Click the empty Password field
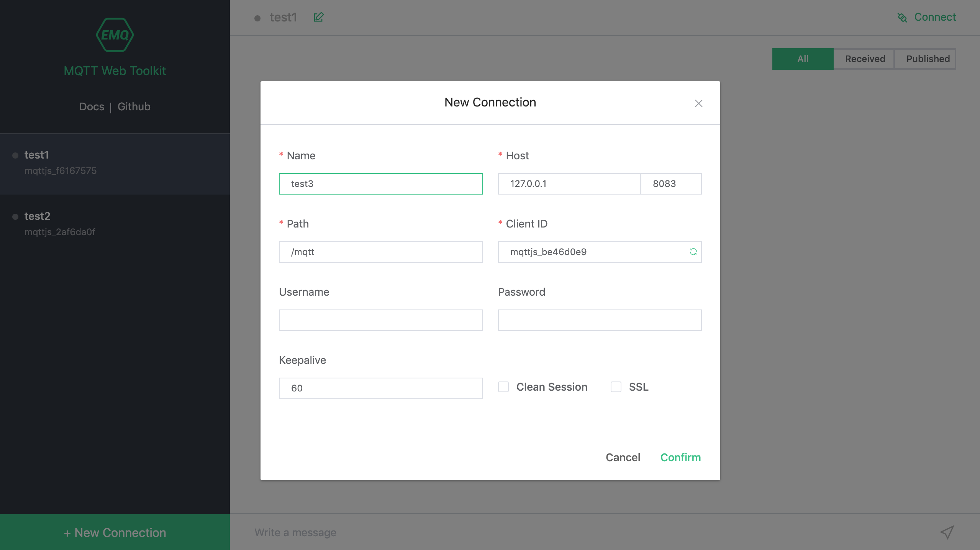Screen dimensions: 980x550 (600, 320)
